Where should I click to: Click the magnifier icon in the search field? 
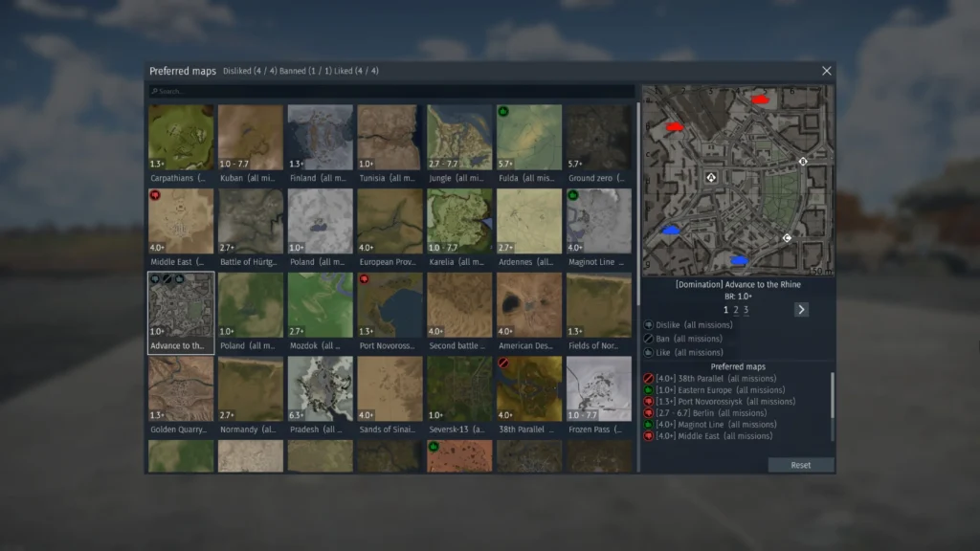pos(154,91)
